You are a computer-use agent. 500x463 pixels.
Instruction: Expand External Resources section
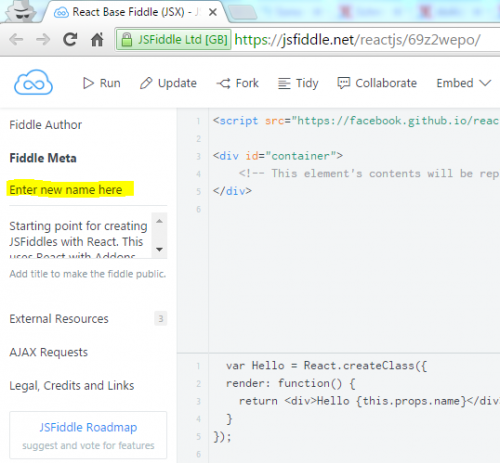[x=59, y=319]
